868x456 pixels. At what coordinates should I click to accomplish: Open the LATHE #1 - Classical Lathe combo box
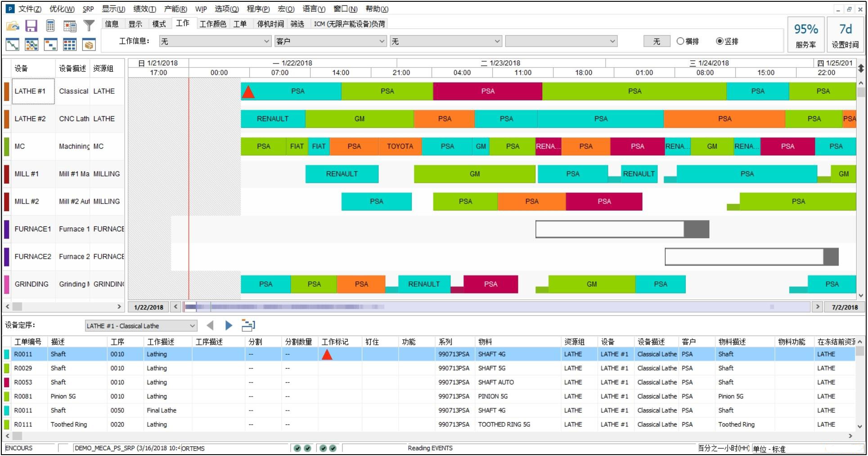141,325
